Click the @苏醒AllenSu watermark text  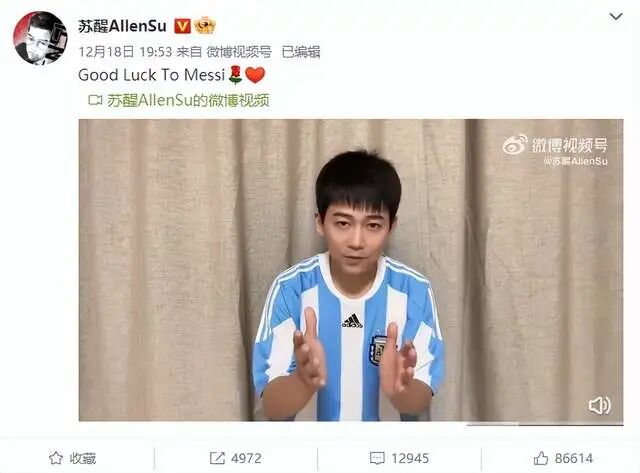(576, 161)
